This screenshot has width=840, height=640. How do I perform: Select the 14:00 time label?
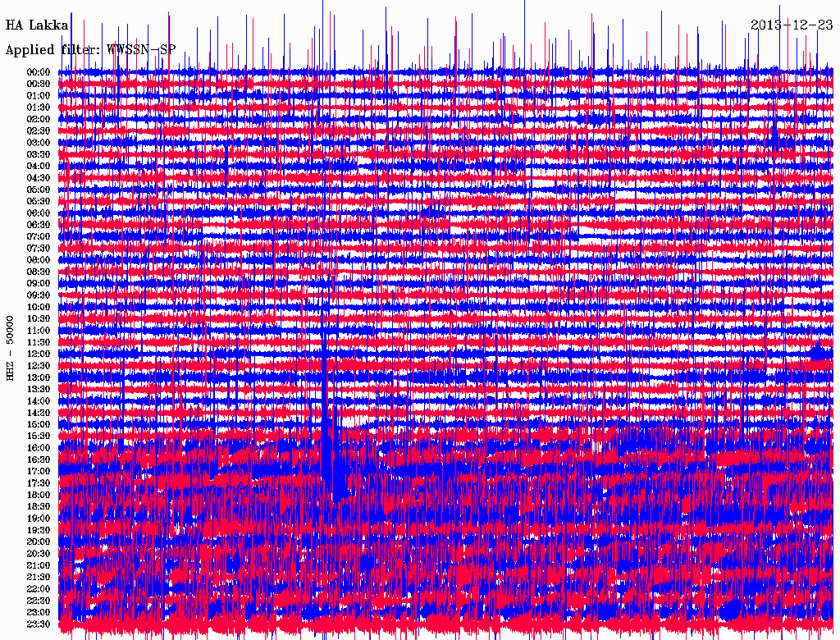pyautogui.click(x=39, y=401)
